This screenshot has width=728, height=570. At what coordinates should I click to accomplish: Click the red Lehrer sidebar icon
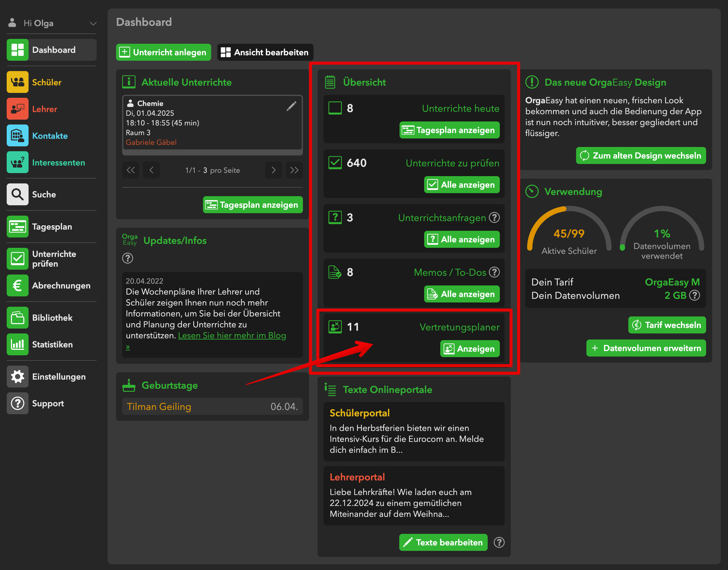(x=17, y=109)
